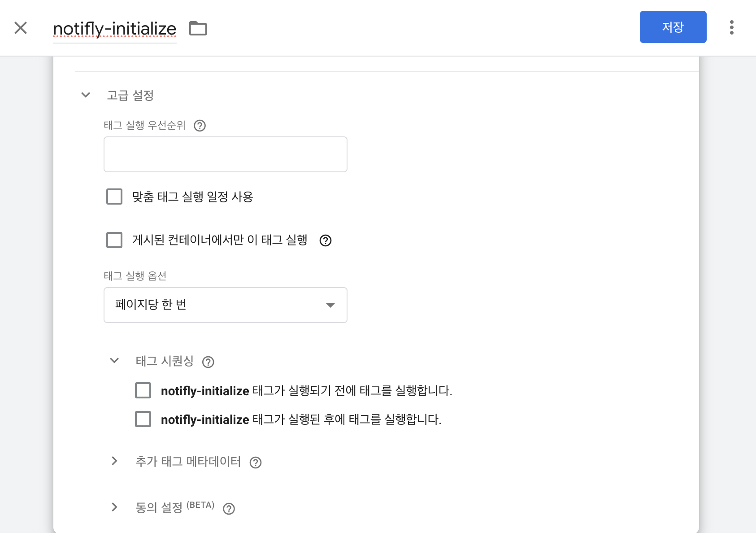Click the 저장 button to save the tag

[x=673, y=27]
